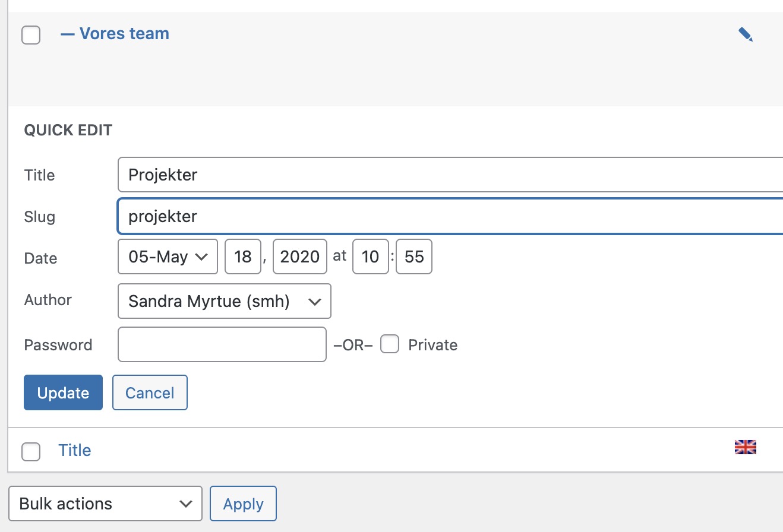Image resolution: width=783 pixels, height=532 pixels.
Task: Sort by the Title column link
Action: click(x=75, y=450)
